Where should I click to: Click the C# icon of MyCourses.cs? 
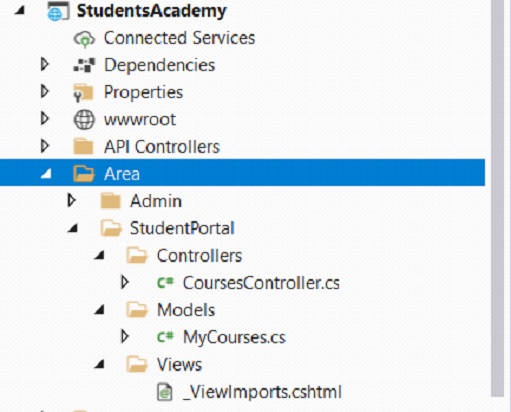[x=165, y=337]
